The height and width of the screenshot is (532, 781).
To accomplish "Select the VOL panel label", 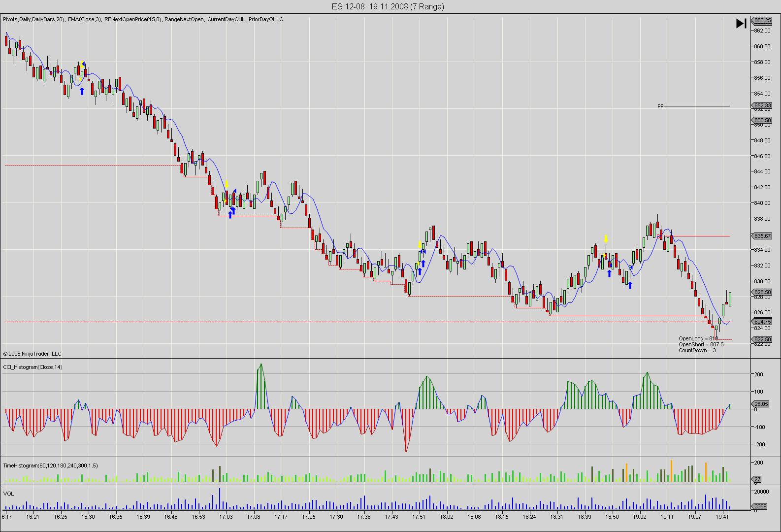I will click(8, 493).
